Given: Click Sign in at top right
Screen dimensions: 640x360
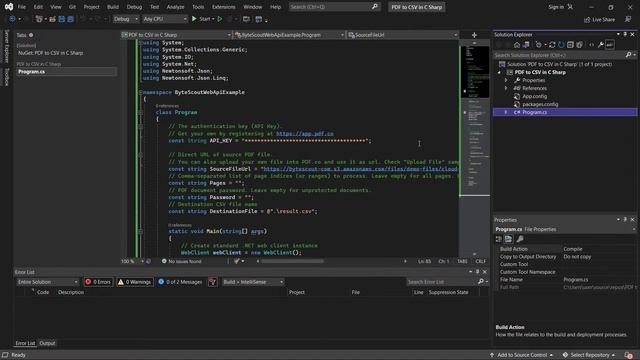Looking at the screenshot, I should (x=556, y=7).
